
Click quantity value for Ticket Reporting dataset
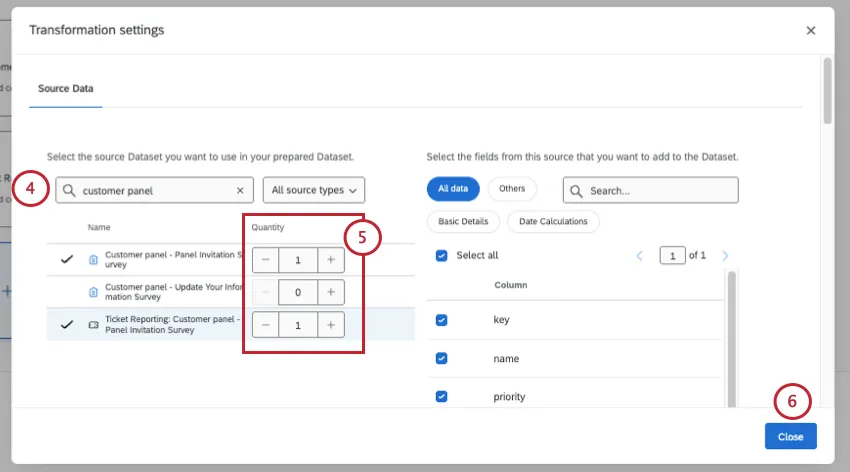(x=298, y=325)
